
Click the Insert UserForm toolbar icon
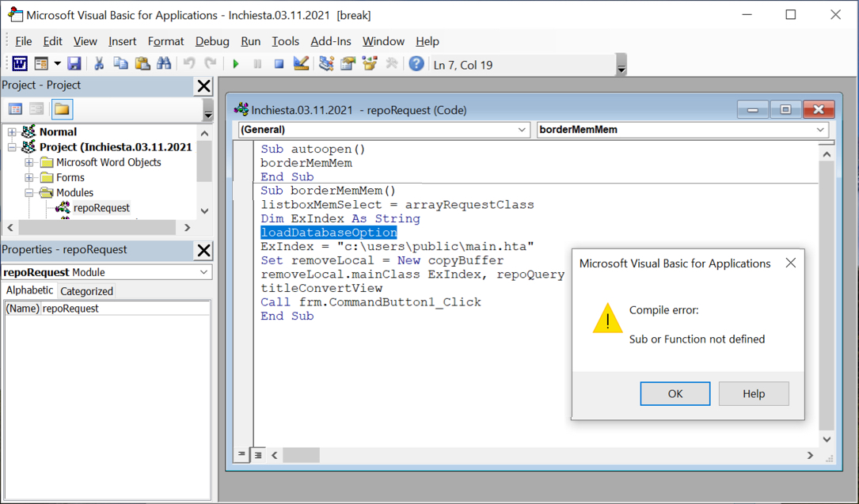[41, 64]
